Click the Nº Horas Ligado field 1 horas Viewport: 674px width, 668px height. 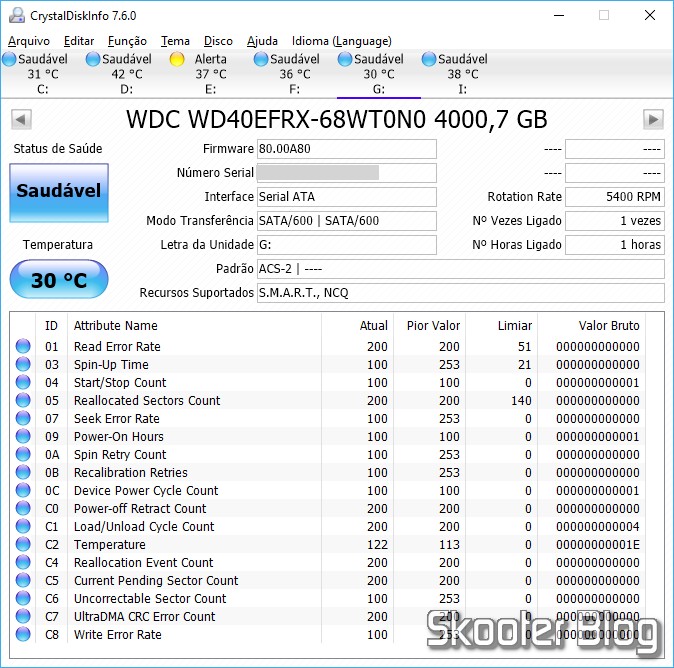615,245
